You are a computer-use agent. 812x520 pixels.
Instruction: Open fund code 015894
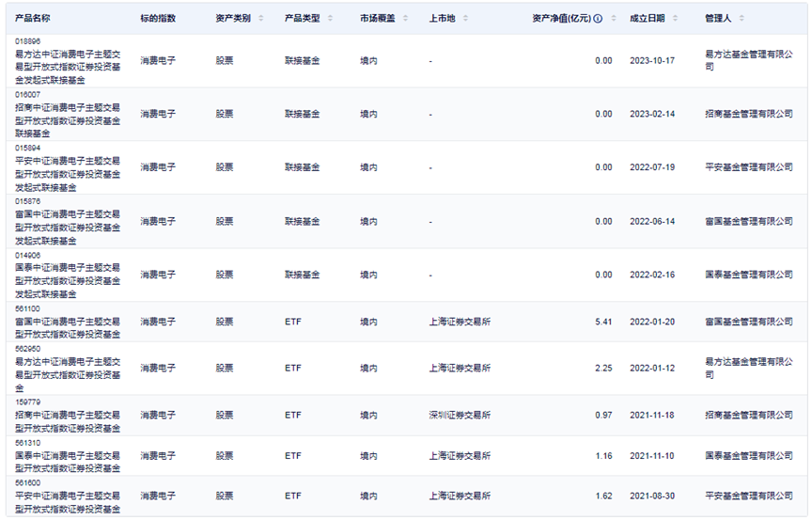(28, 149)
